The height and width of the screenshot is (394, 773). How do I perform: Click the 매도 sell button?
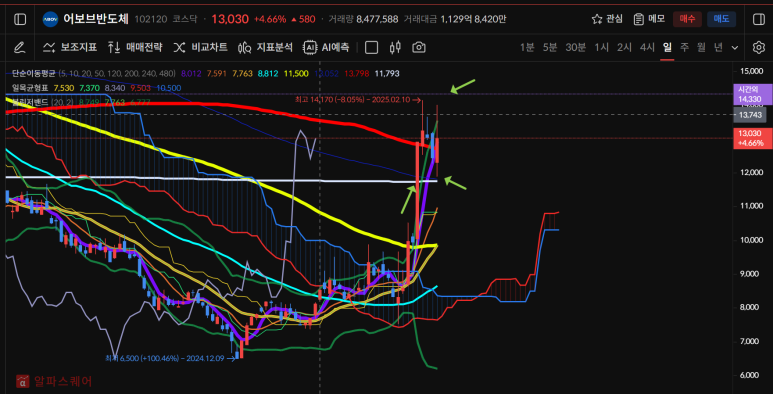pos(721,19)
